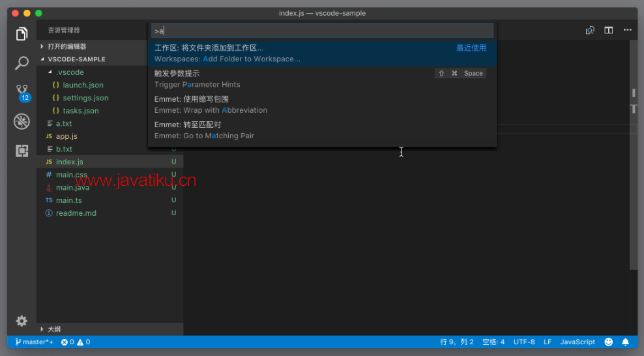Click the UTF-8 encoding indicator
The width and height of the screenshot is (644, 356).
tap(524, 342)
